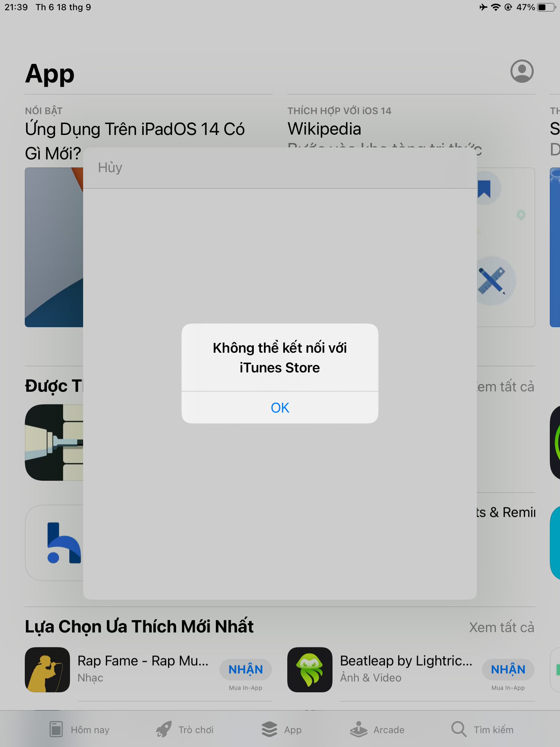This screenshot has width=560, height=747.
Task: Select the App tab in bottom bar
Action: [x=281, y=729]
